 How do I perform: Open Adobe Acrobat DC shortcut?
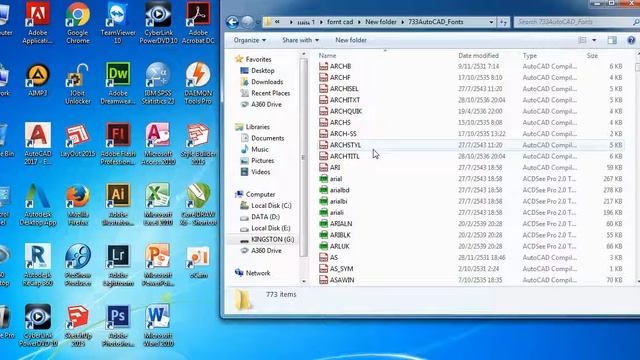198,23
